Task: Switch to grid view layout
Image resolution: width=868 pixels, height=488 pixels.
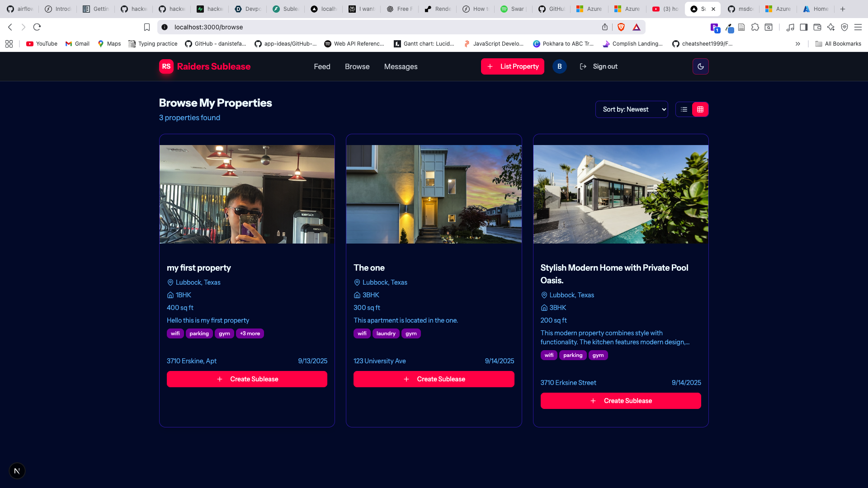Action: coord(700,109)
